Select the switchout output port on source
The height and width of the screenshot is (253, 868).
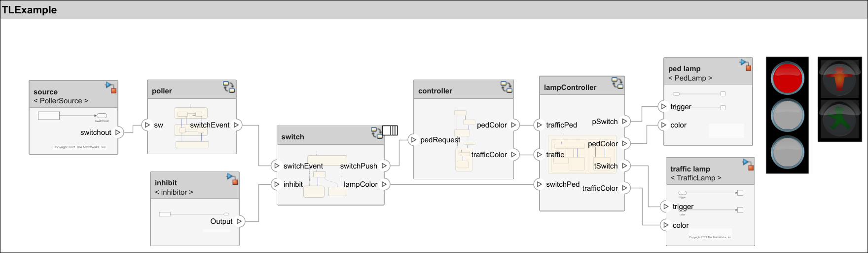tap(118, 132)
